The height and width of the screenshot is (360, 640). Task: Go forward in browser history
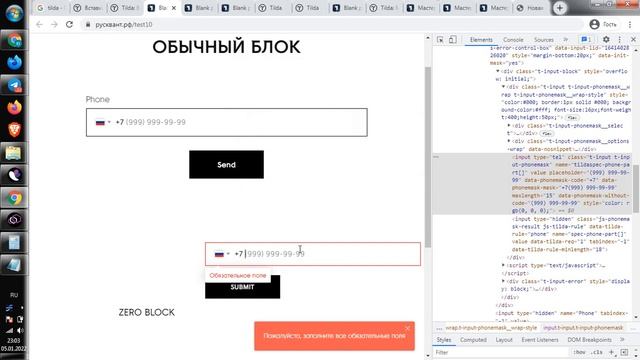click(x=54, y=24)
